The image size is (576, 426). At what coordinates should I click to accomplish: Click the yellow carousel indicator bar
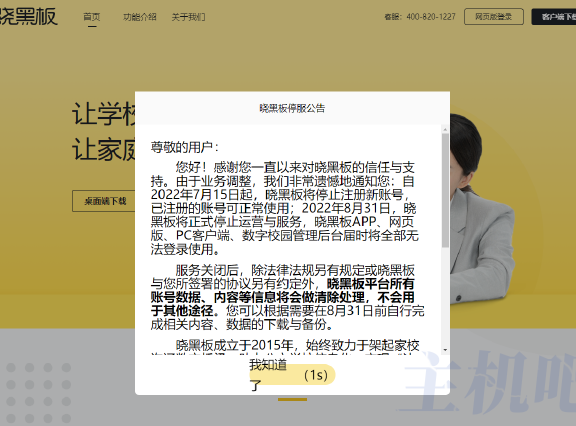(292, 399)
